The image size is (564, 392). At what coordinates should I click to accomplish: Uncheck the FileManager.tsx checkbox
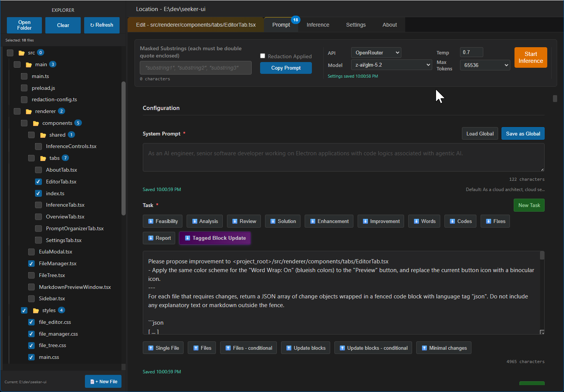pyautogui.click(x=32, y=264)
